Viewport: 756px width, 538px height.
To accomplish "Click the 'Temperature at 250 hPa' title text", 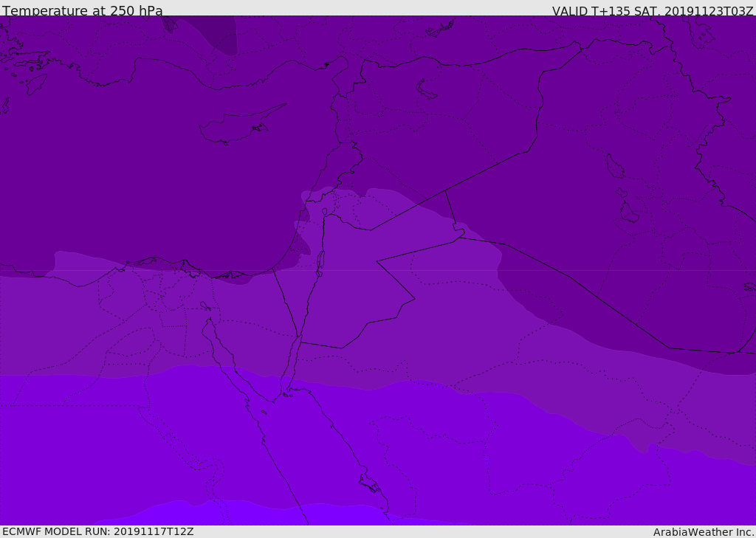I will pyautogui.click(x=83, y=10).
